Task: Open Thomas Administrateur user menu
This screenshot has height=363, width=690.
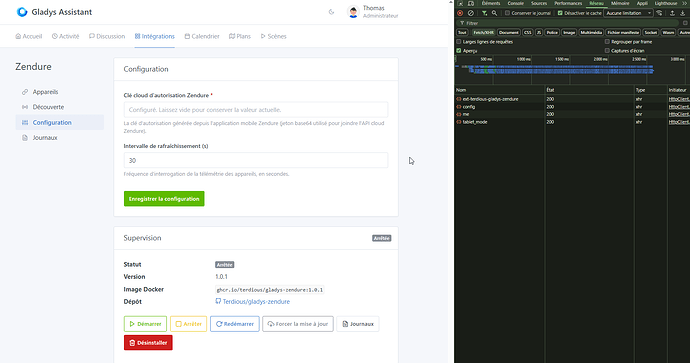Action: tap(373, 12)
